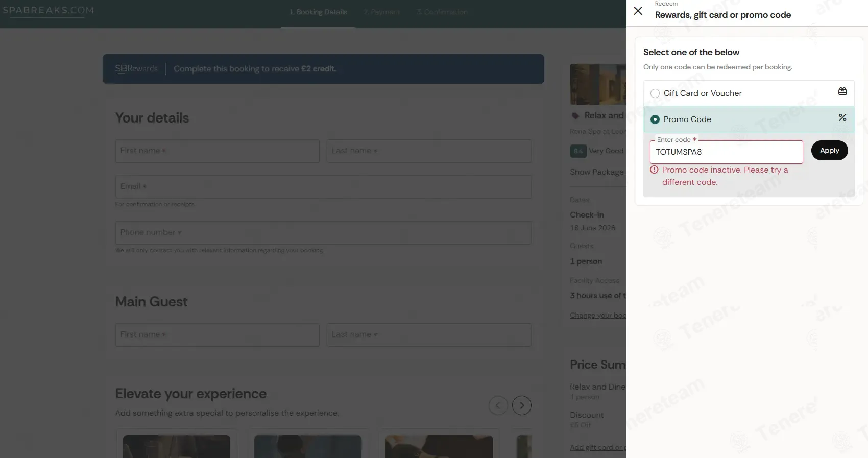Click the 18 June 2026 check-in date
Image resolution: width=868 pixels, height=458 pixels.
(593, 228)
